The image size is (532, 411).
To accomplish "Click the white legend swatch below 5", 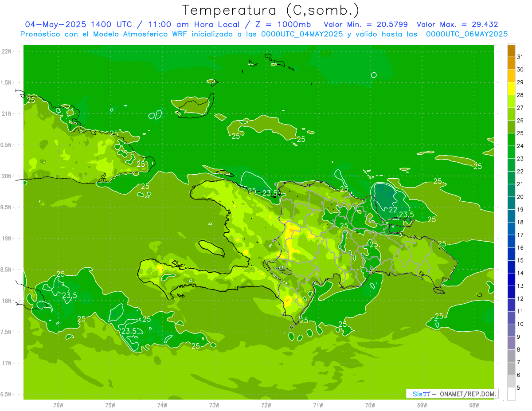I will tap(511, 394).
